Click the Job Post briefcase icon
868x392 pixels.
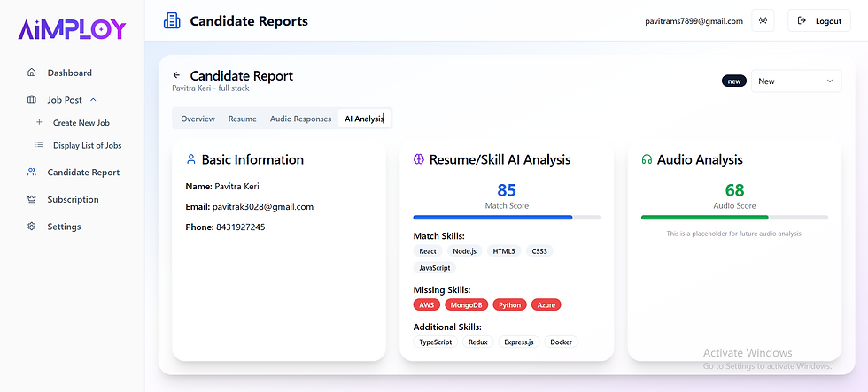[x=32, y=99]
